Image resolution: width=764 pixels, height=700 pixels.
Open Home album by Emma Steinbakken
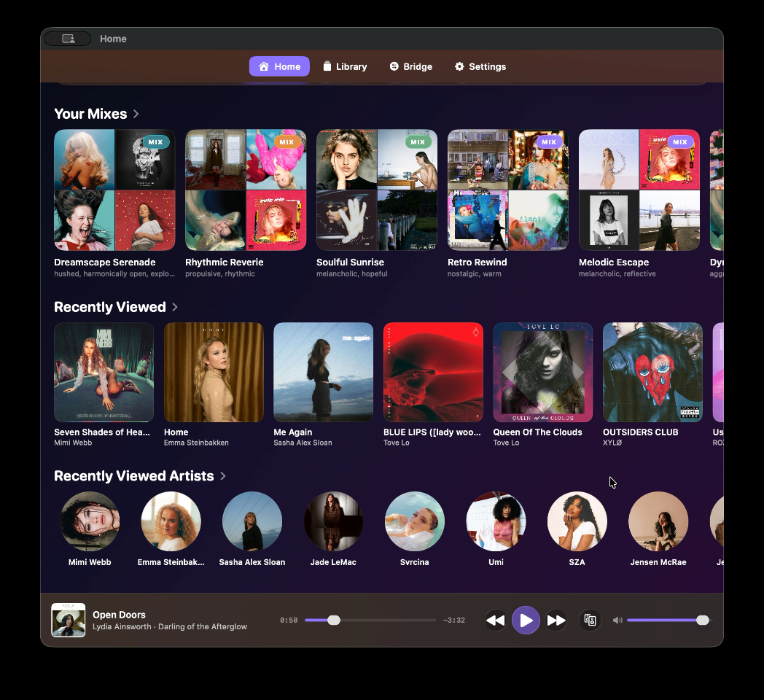(214, 372)
